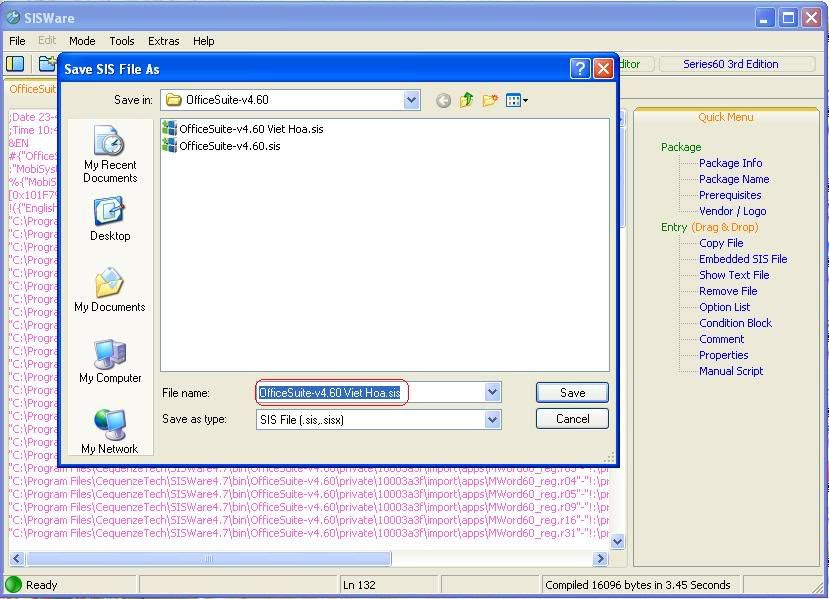Image resolution: width=829 pixels, height=599 pixels.
Task: Click Embedded SIS File entry
Action: click(x=743, y=259)
